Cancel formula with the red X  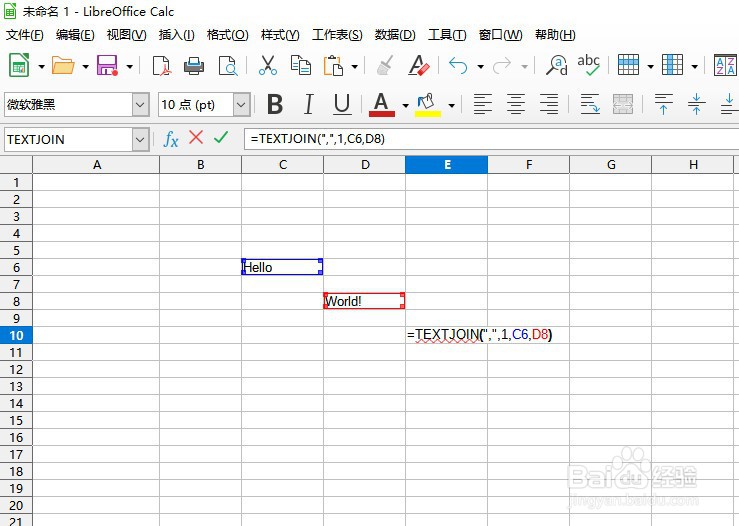[x=196, y=138]
